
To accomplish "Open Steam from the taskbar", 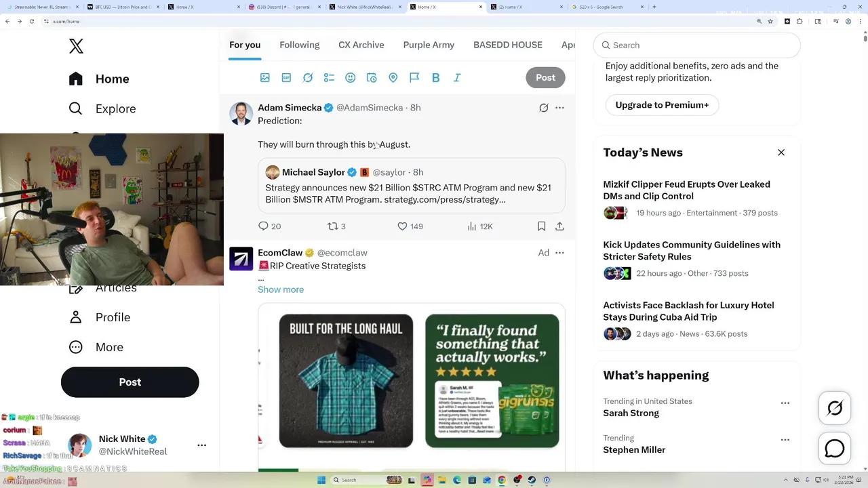I will coord(532,480).
